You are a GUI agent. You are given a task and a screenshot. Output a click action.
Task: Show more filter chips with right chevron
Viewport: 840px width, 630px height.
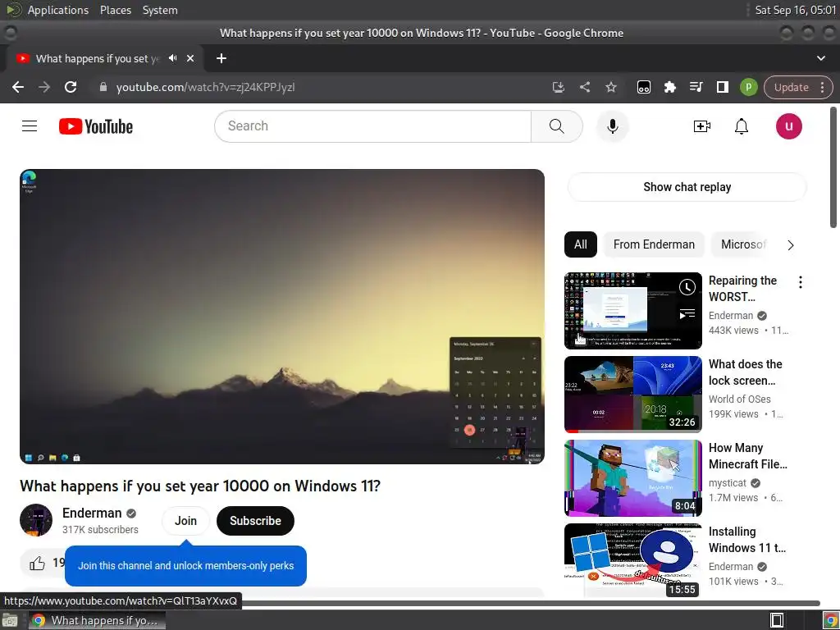coord(790,244)
